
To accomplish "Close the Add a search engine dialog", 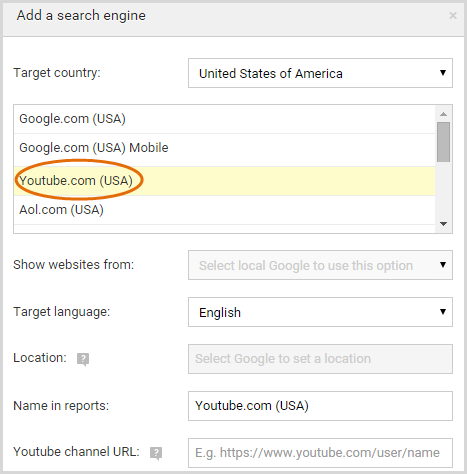I will [453, 15].
